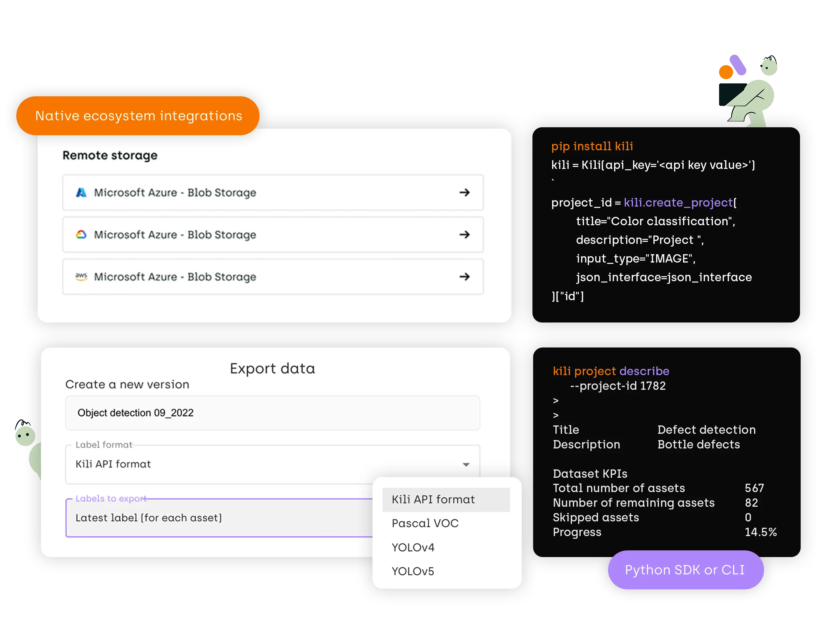This screenshot has width=833, height=644.
Task: Choose YOLOv4 export format
Action: (x=413, y=547)
